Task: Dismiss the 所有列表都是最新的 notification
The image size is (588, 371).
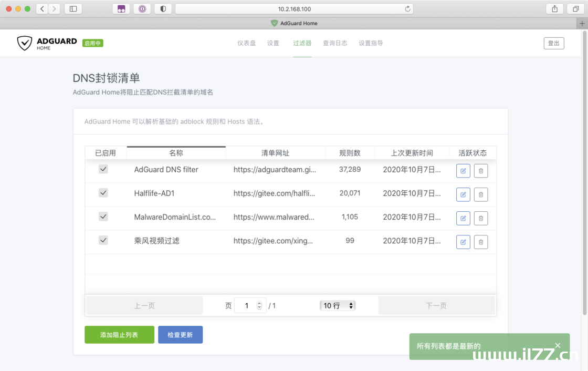Action: pos(558,345)
